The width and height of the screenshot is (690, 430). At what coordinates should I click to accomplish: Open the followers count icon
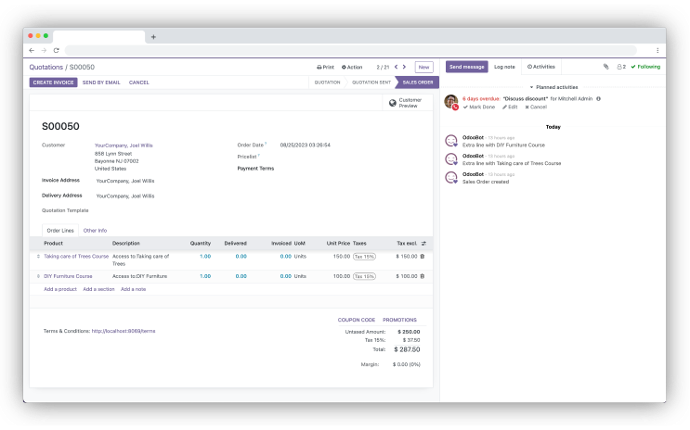621,67
